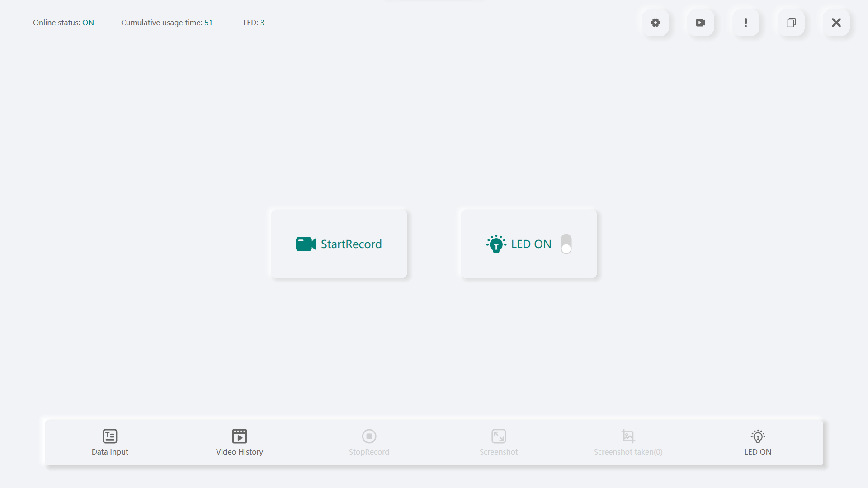This screenshot has width=868, height=488.
Task: Open the settings gear icon
Action: pos(656,22)
